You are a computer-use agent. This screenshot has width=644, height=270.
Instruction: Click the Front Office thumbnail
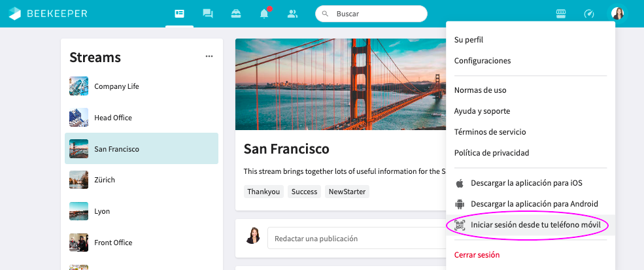[x=78, y=243]
